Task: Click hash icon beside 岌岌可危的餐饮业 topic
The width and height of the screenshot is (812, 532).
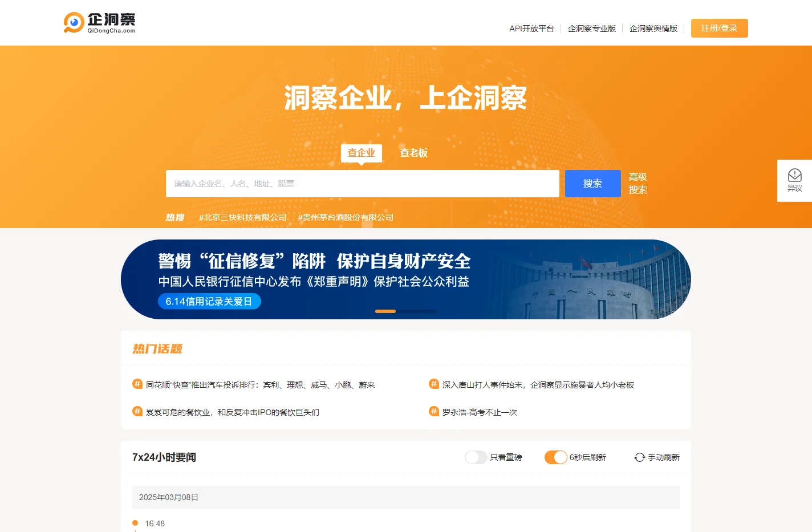Action: point(137,411)
